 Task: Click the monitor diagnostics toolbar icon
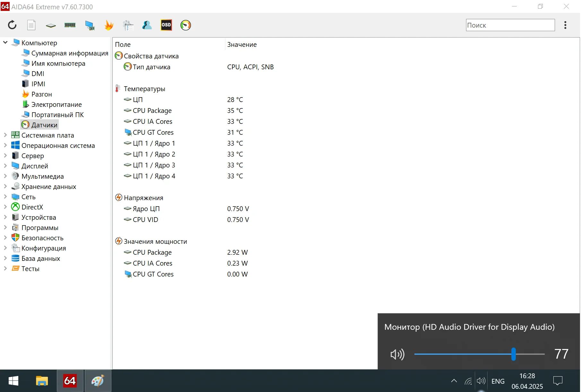pyautogui.click(x=90, y=25)
